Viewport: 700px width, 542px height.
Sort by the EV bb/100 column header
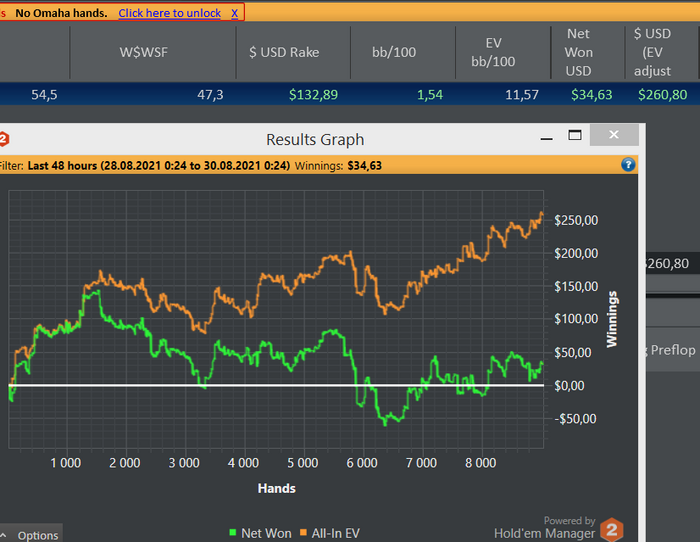tap(493, 52)
